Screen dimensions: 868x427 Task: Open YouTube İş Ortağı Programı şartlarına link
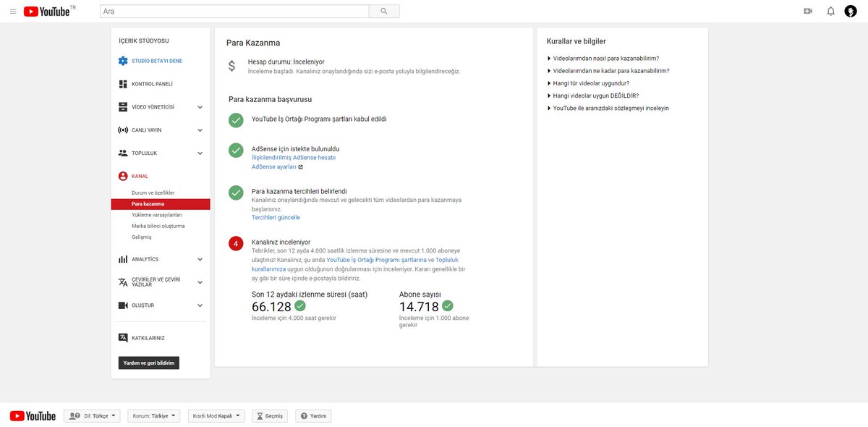(x=376, y=259)
